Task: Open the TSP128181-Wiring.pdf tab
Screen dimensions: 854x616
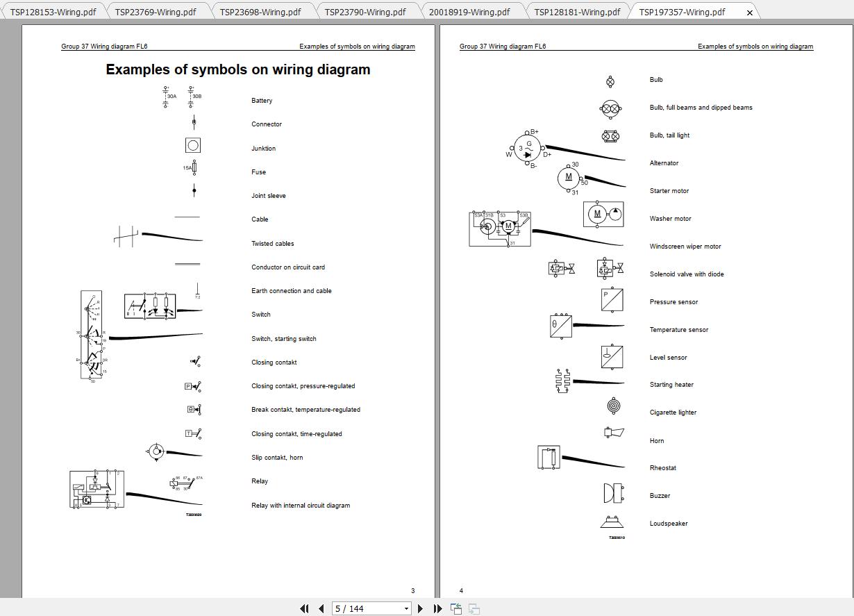Action: [577, 11]
